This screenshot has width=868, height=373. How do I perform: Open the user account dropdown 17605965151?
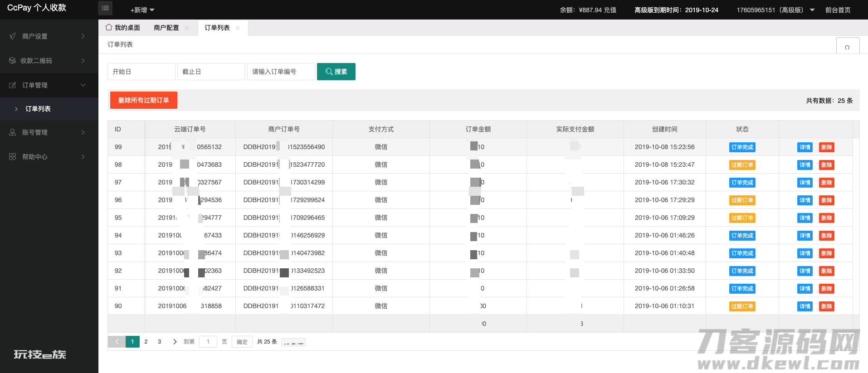[775, 10]
